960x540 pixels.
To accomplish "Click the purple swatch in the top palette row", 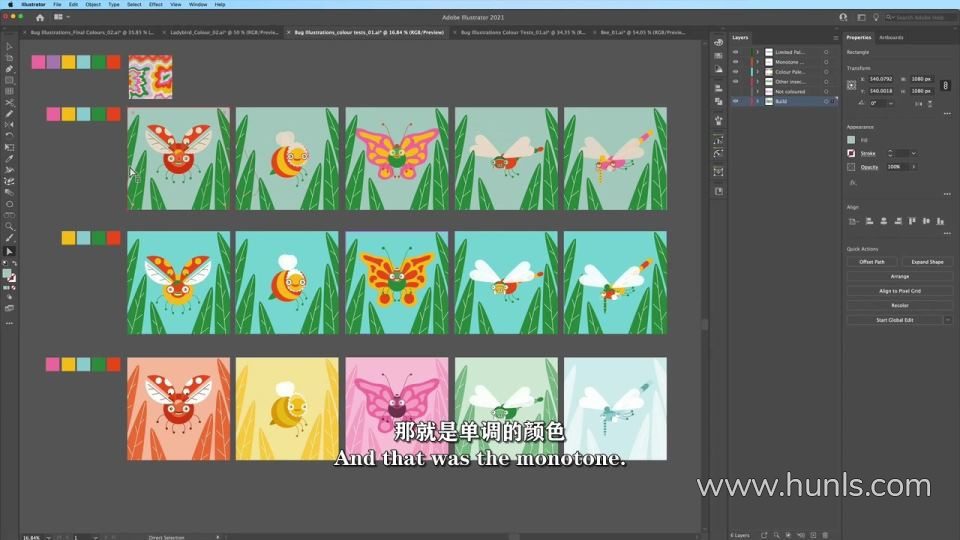I will click(x=53, y=62).
